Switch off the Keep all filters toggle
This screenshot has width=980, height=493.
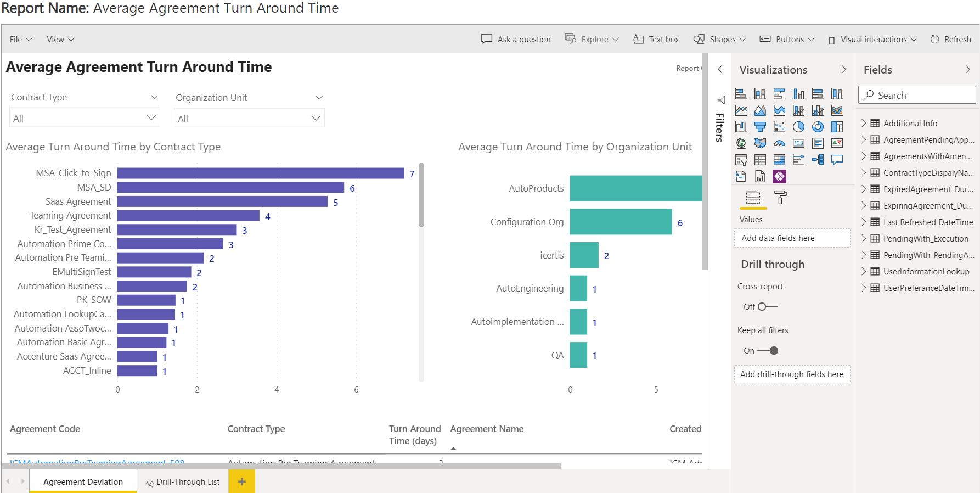pyautogui.click(x=768, y=351)
